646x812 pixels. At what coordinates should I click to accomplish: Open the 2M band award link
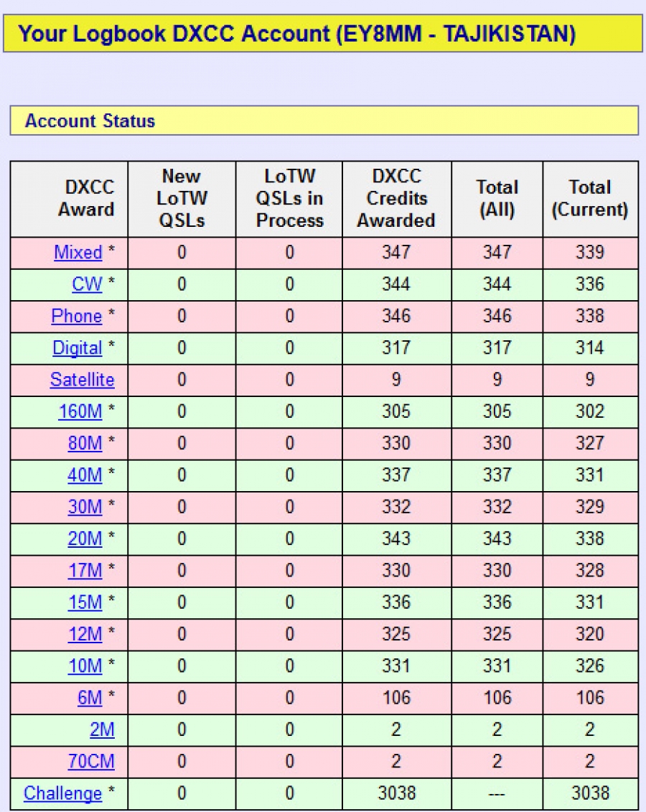[102, 729]
